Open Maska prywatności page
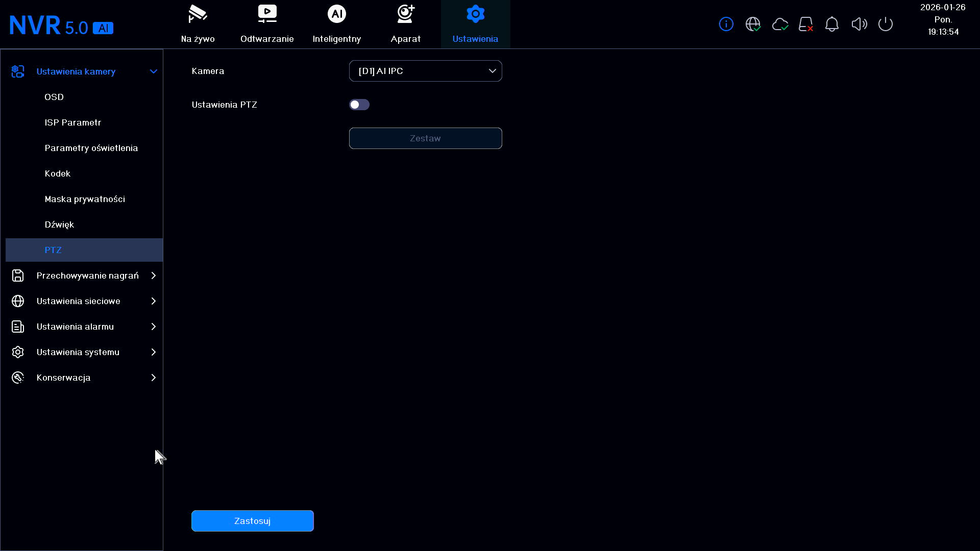 pyautogui.click(x=84, y=199)
